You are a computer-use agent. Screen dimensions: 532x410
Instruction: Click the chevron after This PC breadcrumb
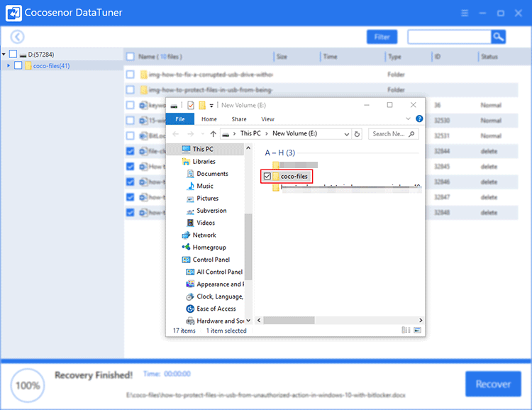pyautogui.click(x=267, y=134)
